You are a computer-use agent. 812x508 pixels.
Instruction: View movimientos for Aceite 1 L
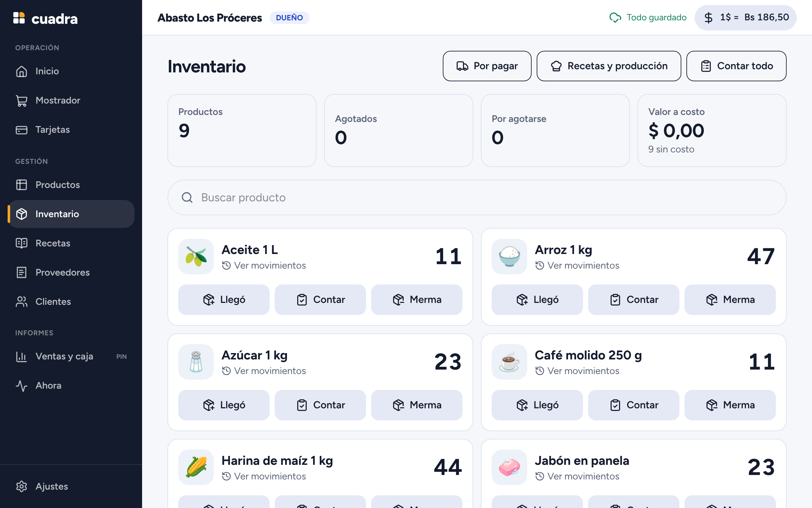pos(264,265)
